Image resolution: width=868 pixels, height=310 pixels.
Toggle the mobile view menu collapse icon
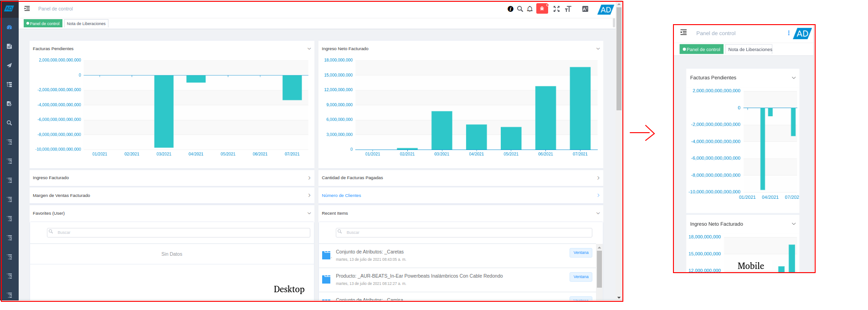coord(683,32)
